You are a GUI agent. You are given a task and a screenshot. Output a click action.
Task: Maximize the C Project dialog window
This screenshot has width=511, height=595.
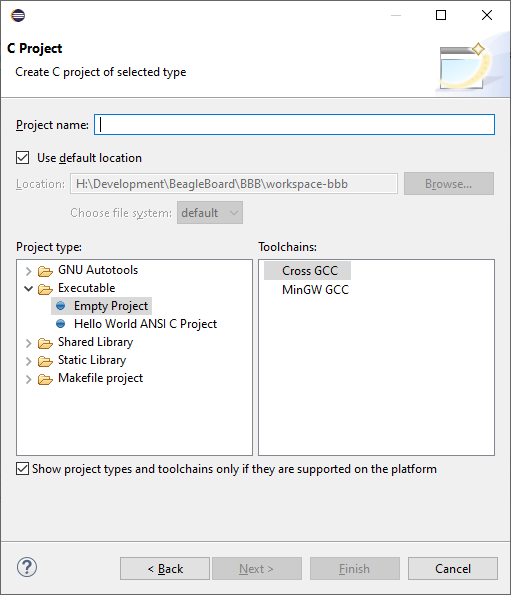click(x=441, y=15)
